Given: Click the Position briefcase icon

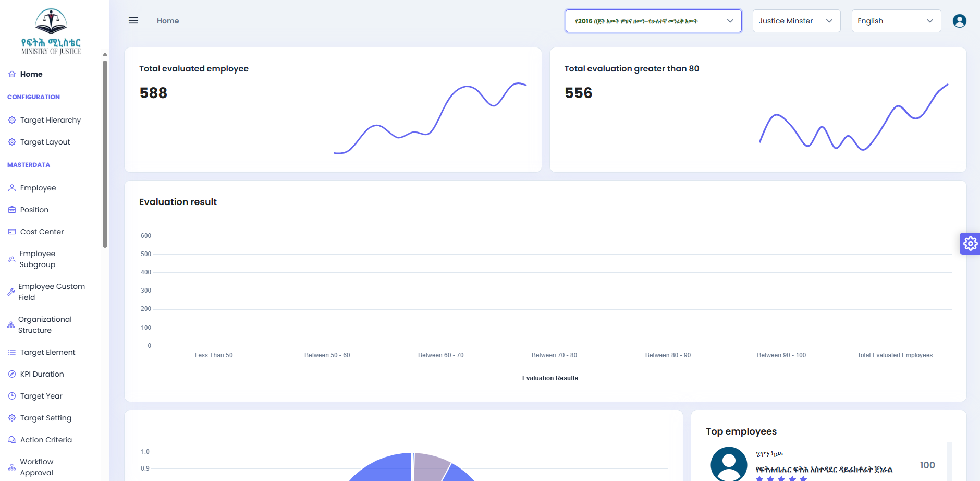Looking at the screenshot, I should pos(12,210).
